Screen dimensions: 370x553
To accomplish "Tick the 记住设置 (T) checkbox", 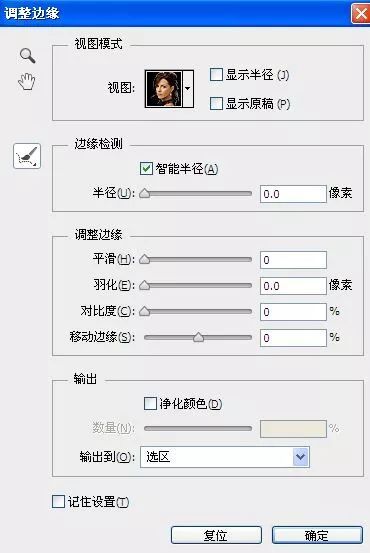I will [58, 502].
